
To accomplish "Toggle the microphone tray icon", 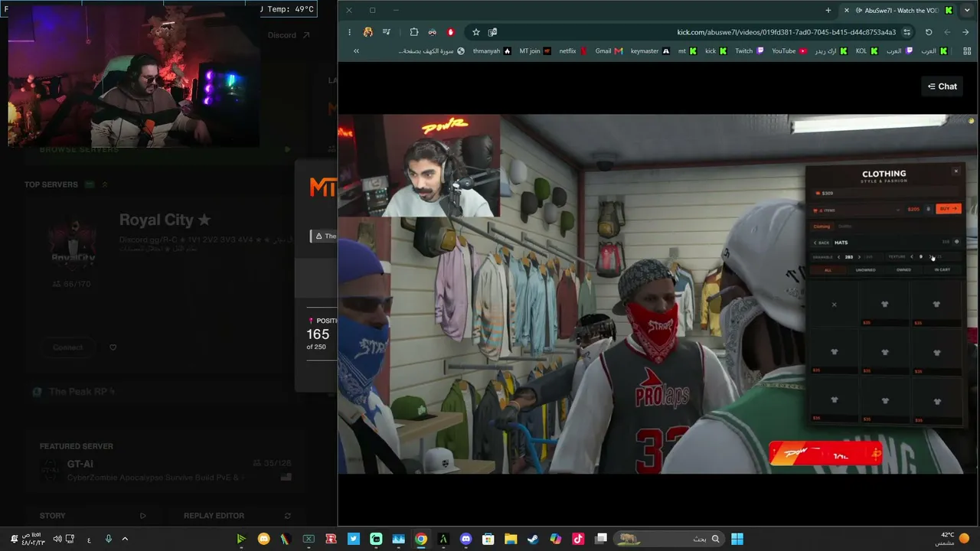I will pos(108,539).
